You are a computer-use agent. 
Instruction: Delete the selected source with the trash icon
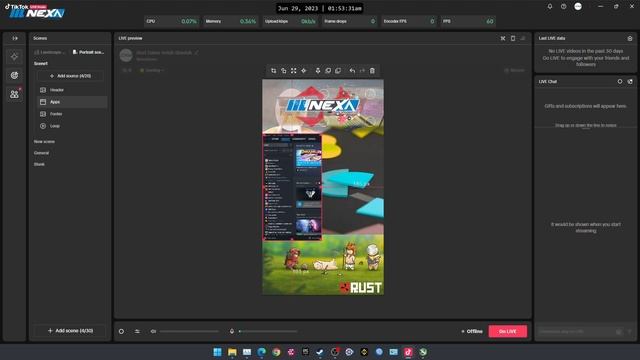pyautogui.click(x=372, y=71)
